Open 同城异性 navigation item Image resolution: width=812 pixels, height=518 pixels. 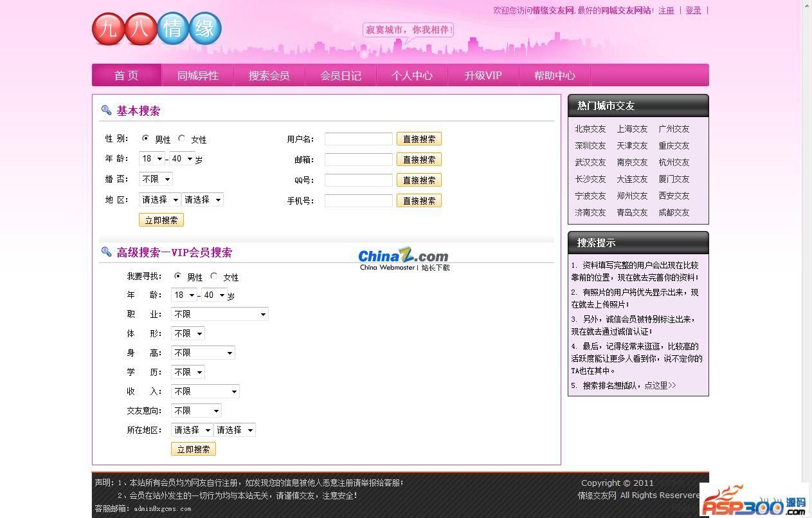point(198,75)
